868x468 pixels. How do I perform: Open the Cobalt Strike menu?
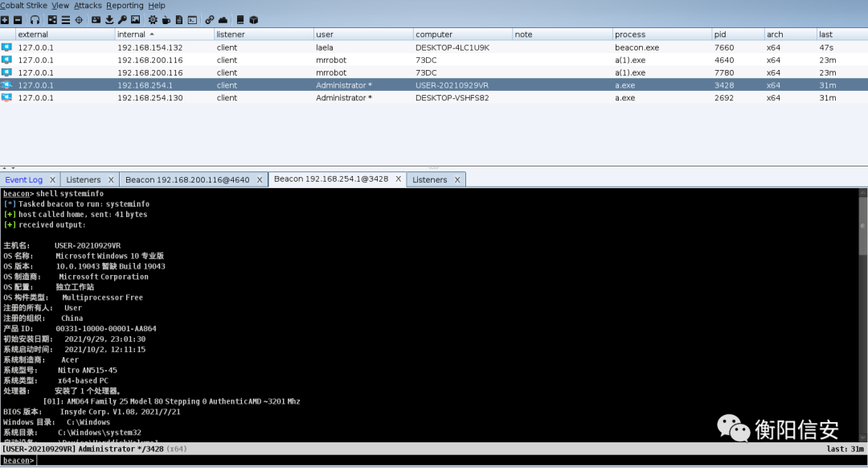(x=23, y=6)
